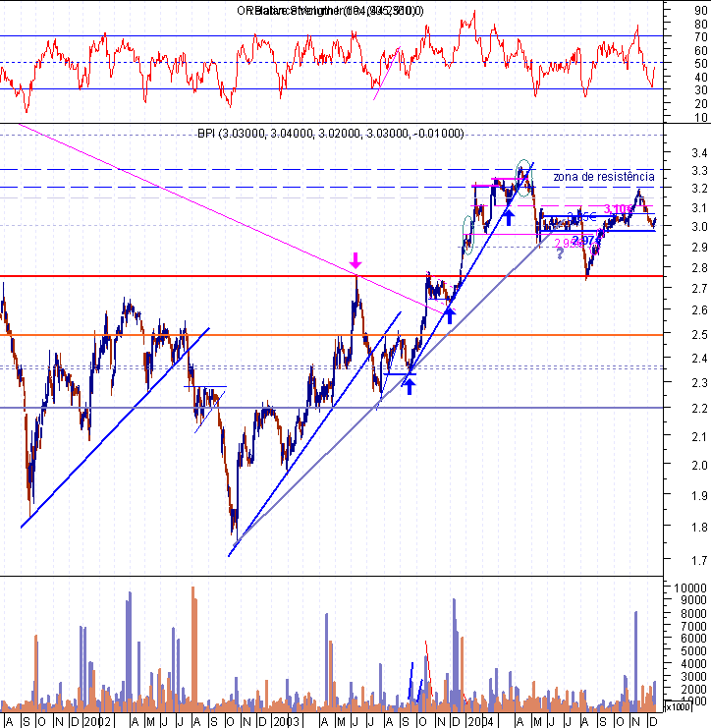
Task: Click the 2.0 value on the price axis
Action: (699, 466)
